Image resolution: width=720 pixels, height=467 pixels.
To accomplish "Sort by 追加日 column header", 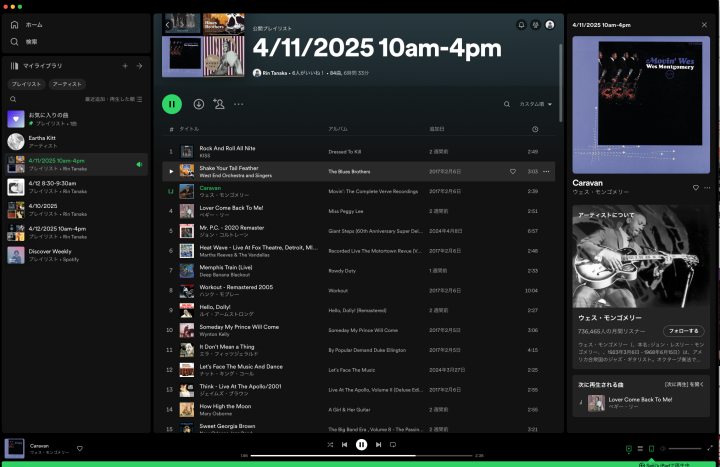I will (x=436, y=129).
